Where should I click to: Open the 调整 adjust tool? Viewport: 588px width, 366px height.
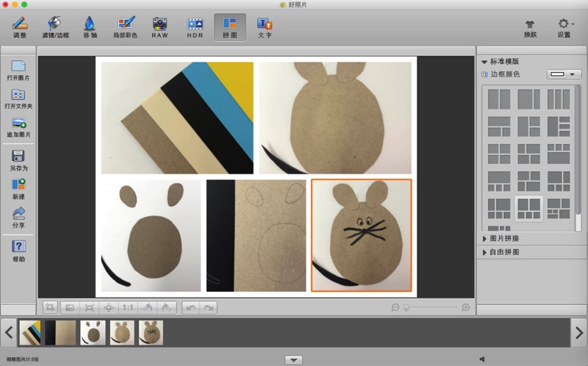[20, 27]
